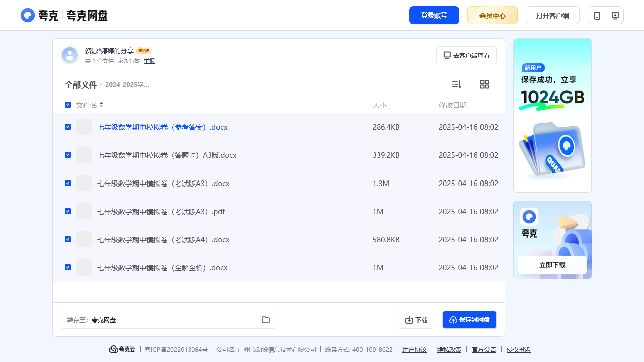Click the 1024GB new user promo banner
644x362 pixels.
[x=552, y=115]
